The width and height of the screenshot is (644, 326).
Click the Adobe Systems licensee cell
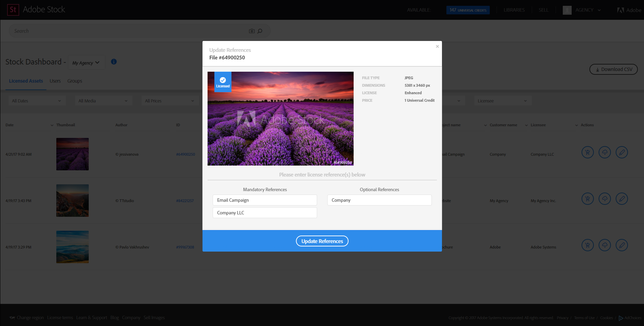tap(543, 247)
